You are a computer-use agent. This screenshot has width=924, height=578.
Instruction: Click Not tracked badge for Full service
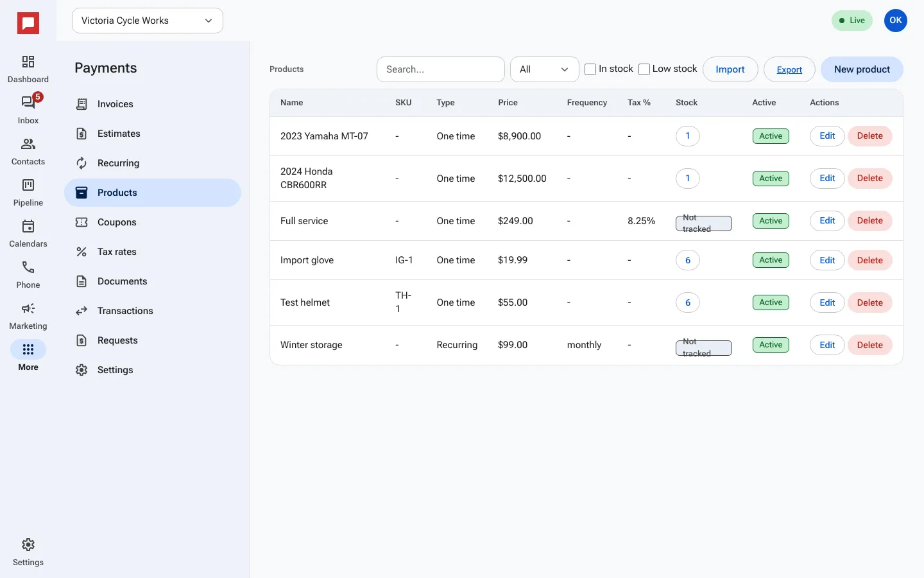[x=704, y=223]
